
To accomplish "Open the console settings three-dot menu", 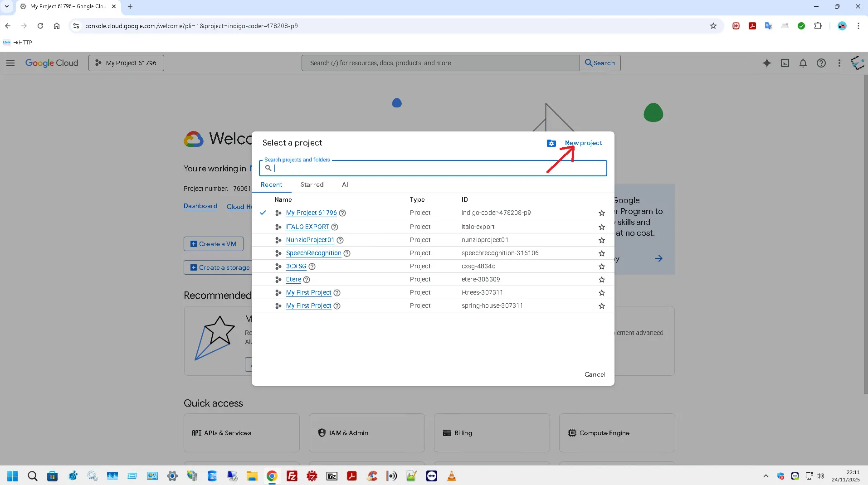I will point(839,63).
